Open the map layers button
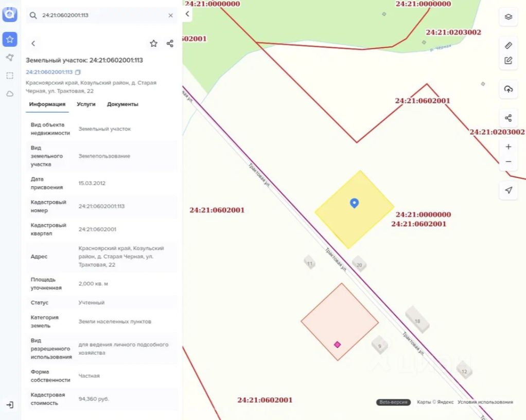The height and width of the screenshot is (420, 526). click(508, 17)
